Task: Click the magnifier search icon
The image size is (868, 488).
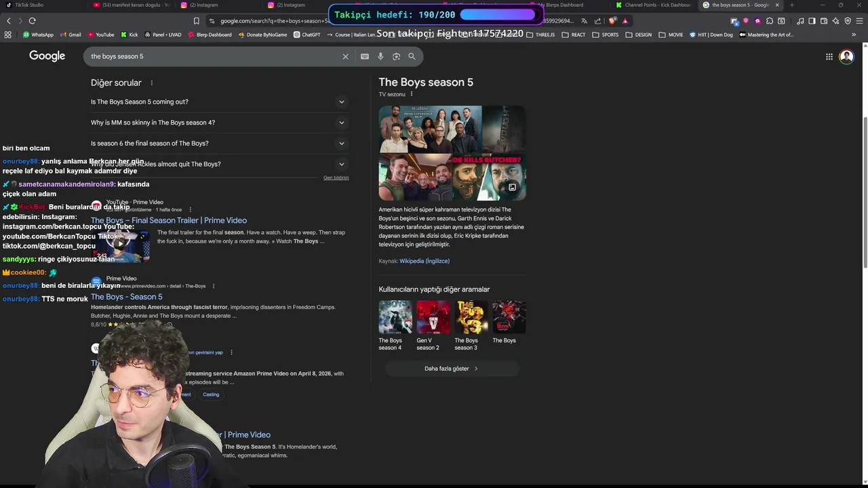Action: (x=412, y=56)
